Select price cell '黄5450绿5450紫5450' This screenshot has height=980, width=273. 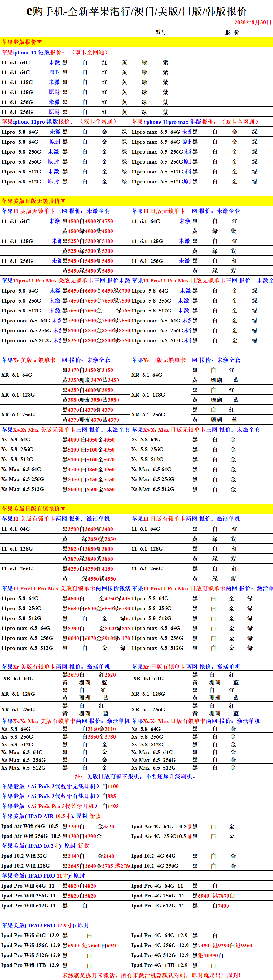coord(96,271)
